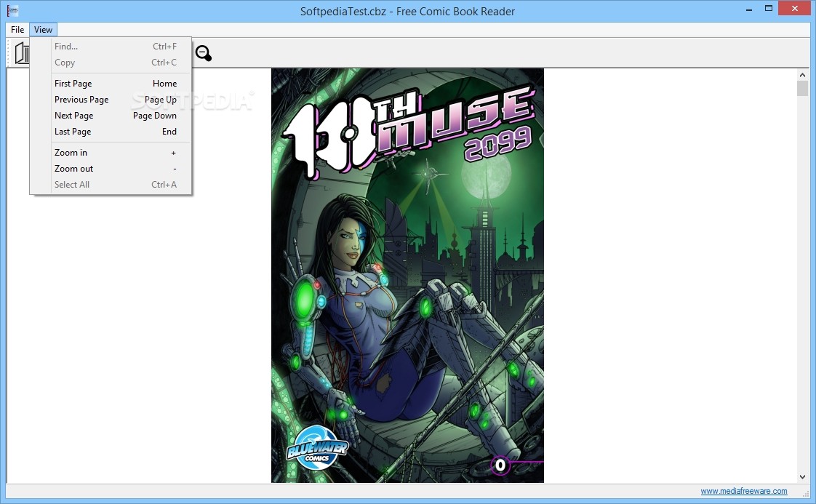
Task: Jump to Last Page menu item
Action: click(x=111, y=132)
